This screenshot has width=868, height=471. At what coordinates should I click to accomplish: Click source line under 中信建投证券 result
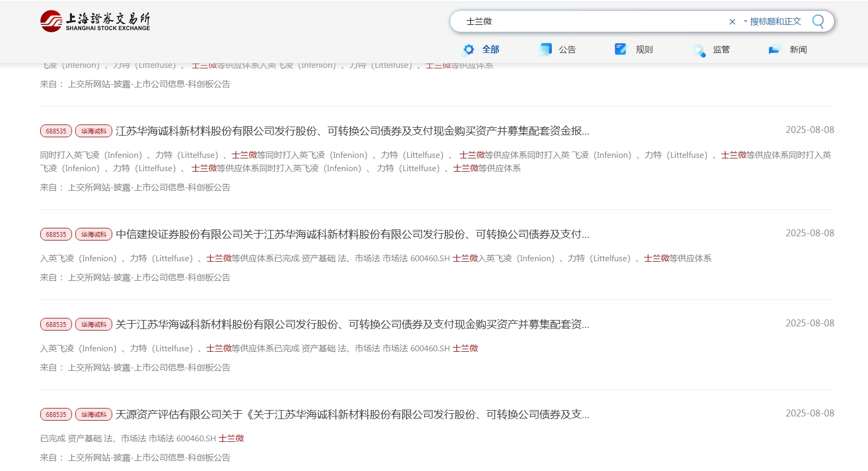[x=135, y=277]
